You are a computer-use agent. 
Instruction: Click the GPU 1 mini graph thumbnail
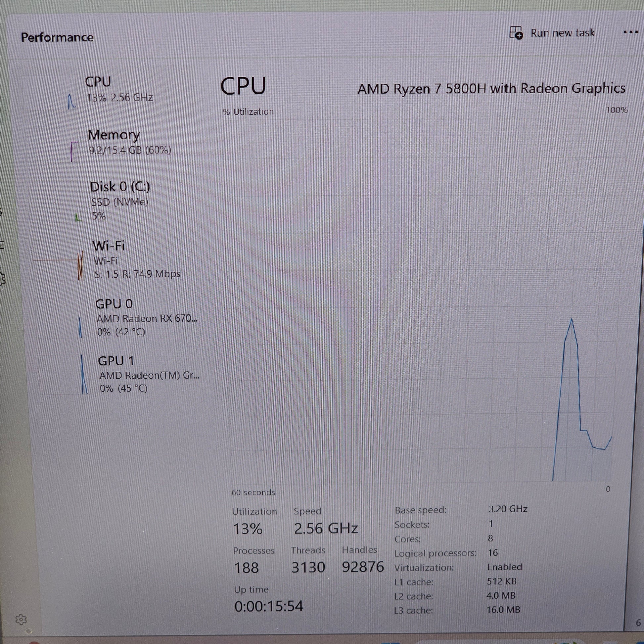pos(64,375)
